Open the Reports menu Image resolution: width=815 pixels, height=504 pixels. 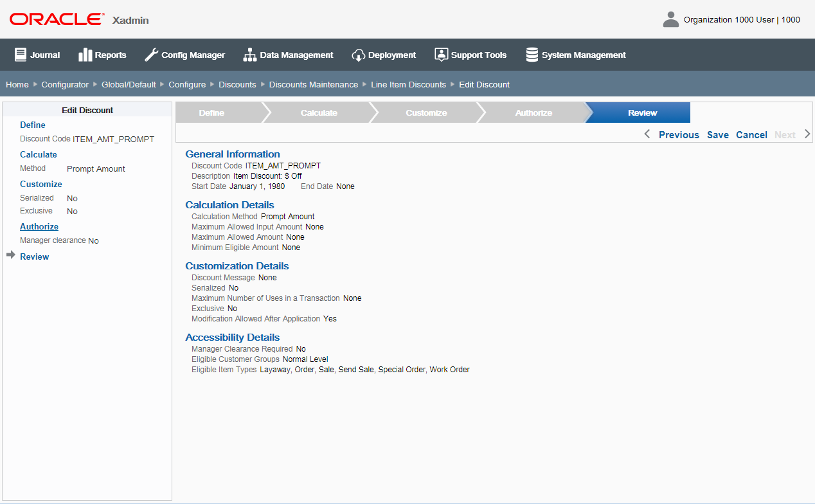pyautogui.click(x=102, y=55)
